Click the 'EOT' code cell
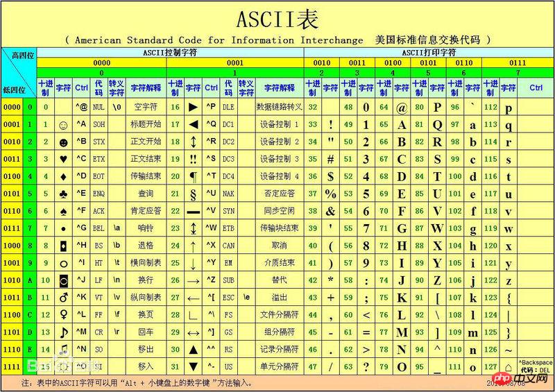This screenshot has width=555, height=392. click(99, 176)
